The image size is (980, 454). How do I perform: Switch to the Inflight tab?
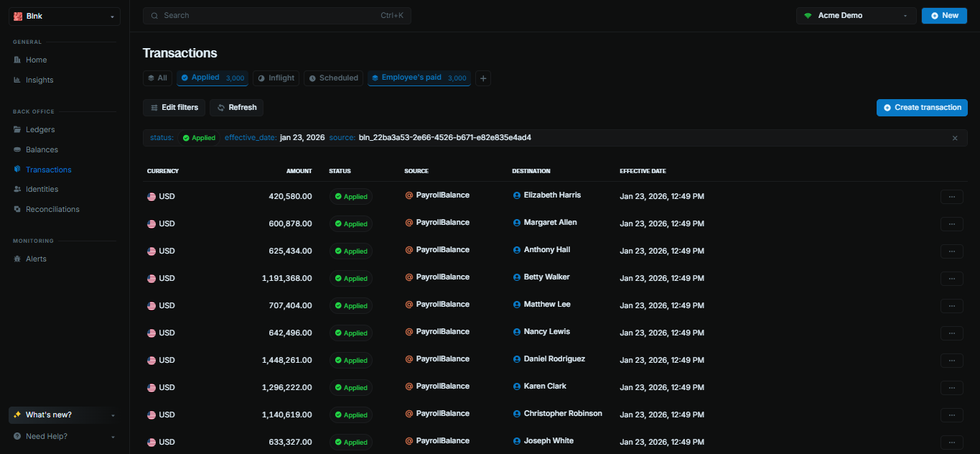(276, 78)
